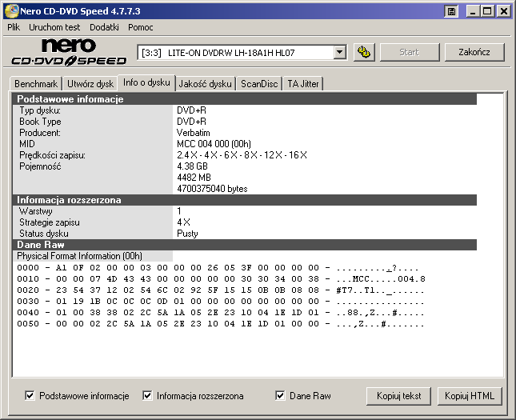
Task: Click the Status dysku value Pusty
Action: (x=187, y=234)
